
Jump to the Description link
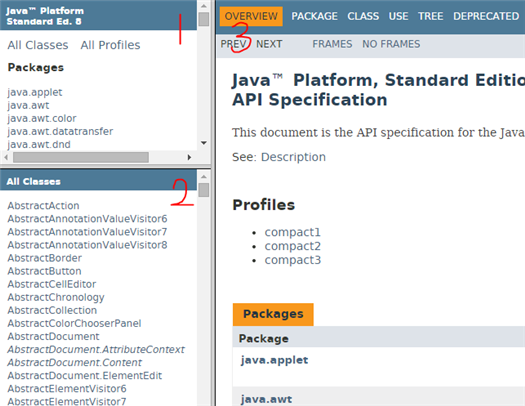293,157
